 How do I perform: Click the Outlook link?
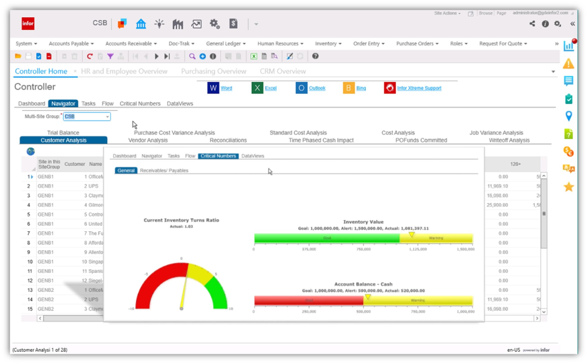tap(317, 88)
